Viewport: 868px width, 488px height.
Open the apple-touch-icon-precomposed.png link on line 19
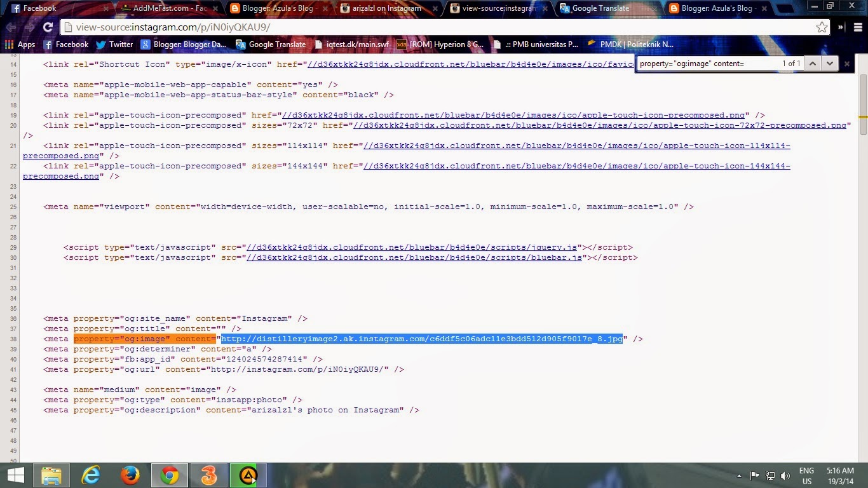513,115
